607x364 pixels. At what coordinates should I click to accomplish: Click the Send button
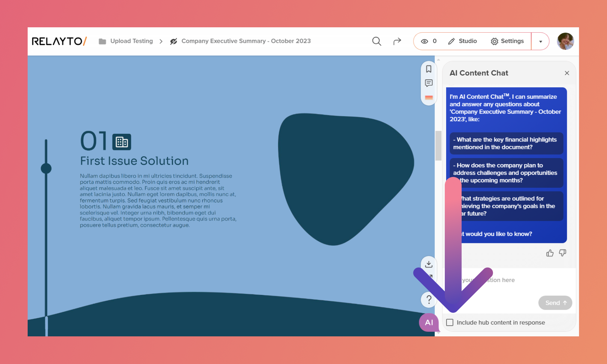(x=555, y=303)
